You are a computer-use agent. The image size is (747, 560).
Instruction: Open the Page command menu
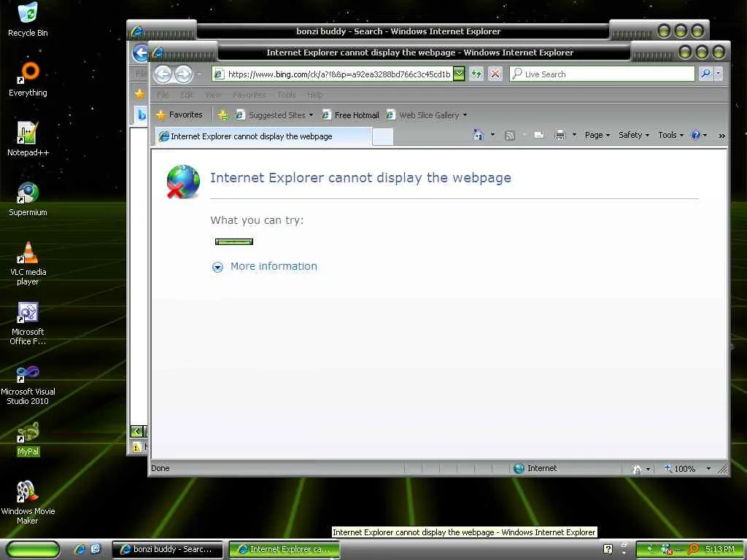(x=597, y=135)
